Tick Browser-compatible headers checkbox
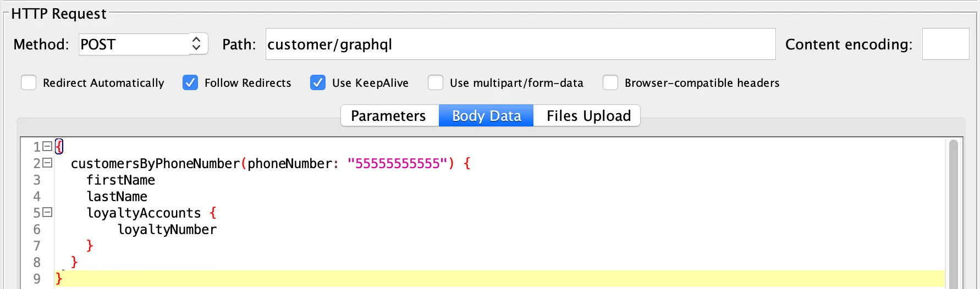This screenshot has height=289, width=980. [610, 82]
